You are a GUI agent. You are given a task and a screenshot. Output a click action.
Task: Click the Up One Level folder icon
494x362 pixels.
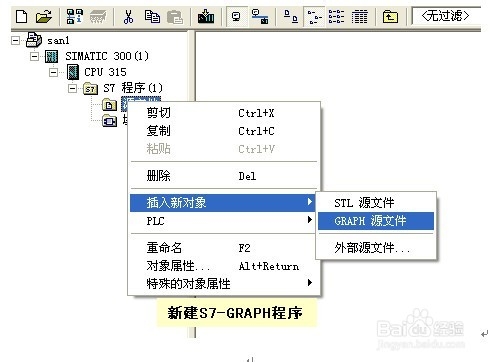(x=390, y=16)
